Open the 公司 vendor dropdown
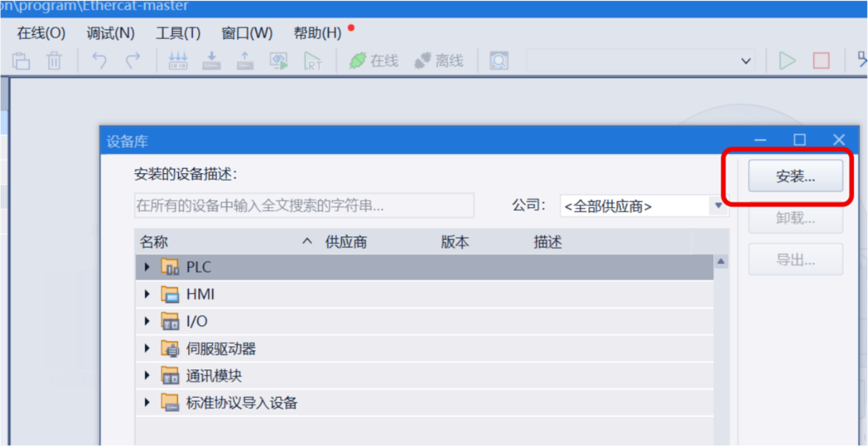The height and width of the screenshot is (446, 868). tap(718, 206)
